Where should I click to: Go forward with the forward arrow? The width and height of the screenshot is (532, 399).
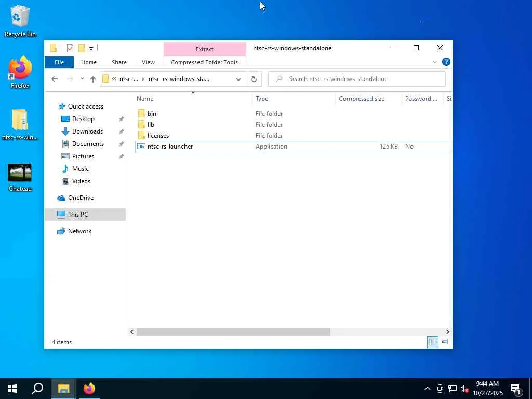[x=70, y=79]
